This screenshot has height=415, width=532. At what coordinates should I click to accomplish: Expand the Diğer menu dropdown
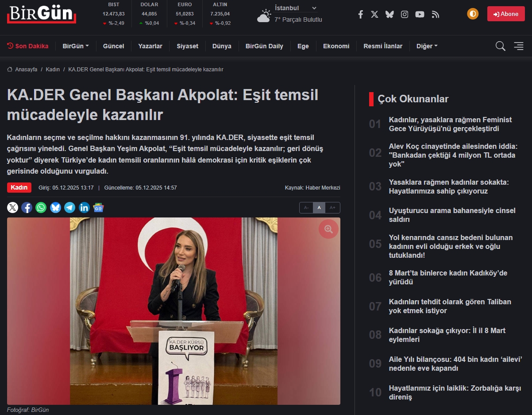(x=427, y=46)
